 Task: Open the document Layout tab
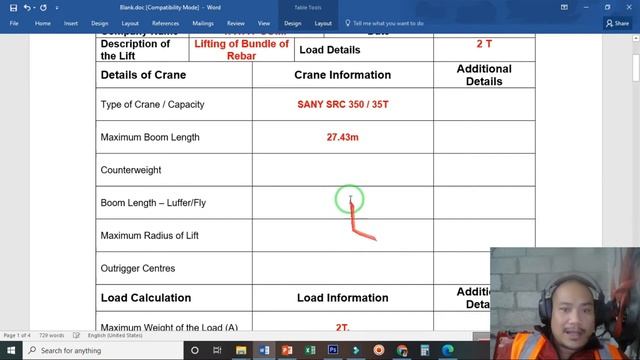[130, 23]
